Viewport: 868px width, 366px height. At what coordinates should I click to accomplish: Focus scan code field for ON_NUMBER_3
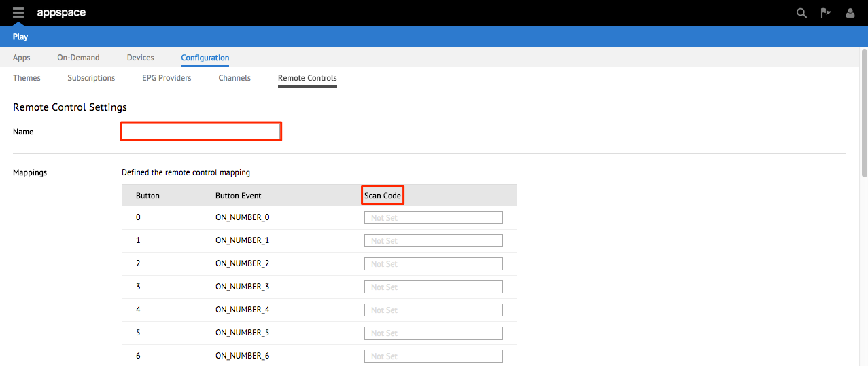click(434, 287)
